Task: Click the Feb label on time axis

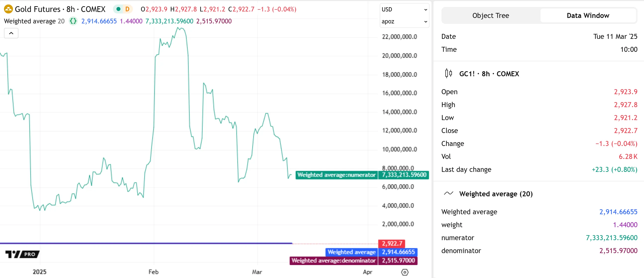Action: (153, 272)
